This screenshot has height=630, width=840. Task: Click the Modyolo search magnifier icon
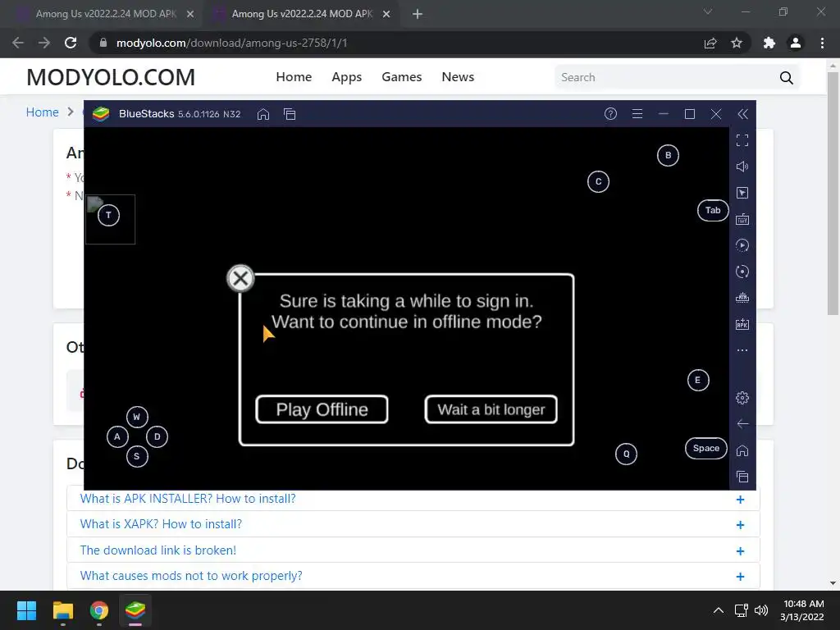[787, 78]
